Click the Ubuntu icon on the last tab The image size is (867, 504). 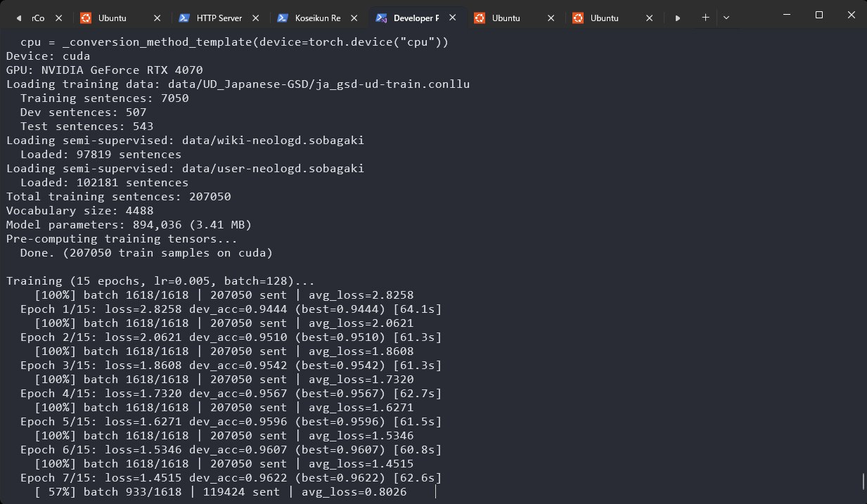tap(578, 18)
